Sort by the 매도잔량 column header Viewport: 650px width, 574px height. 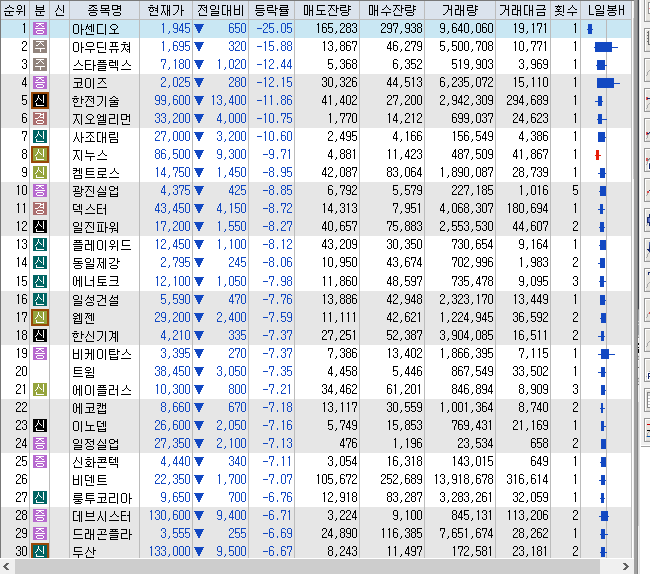pos(327,10)
